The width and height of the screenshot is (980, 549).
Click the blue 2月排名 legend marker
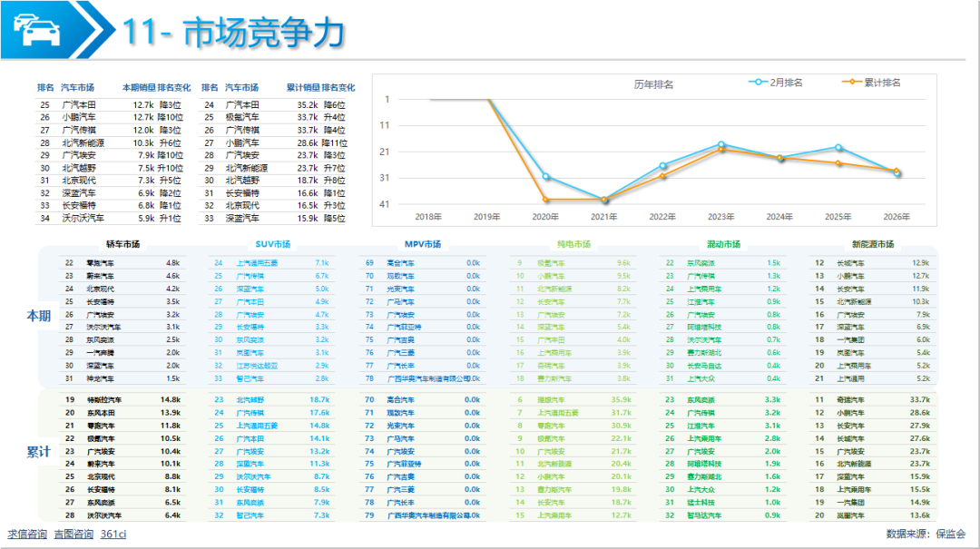coord(759,83)
